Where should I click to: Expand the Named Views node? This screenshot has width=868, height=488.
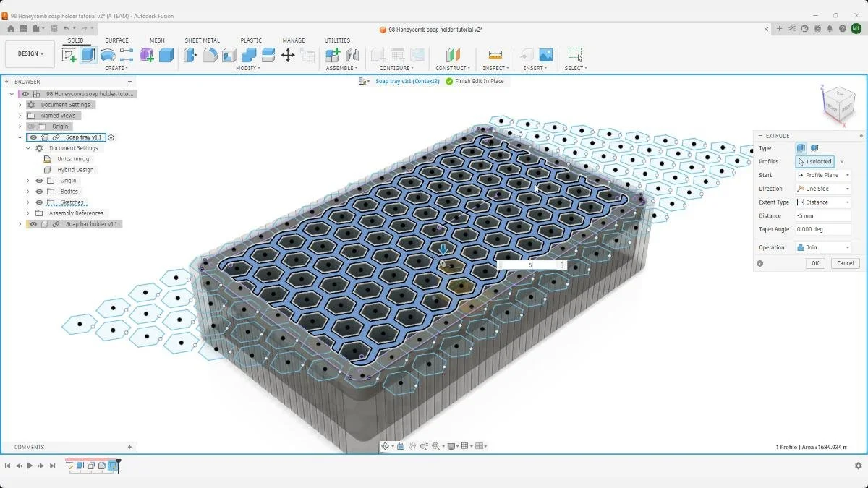click(20, 116)
